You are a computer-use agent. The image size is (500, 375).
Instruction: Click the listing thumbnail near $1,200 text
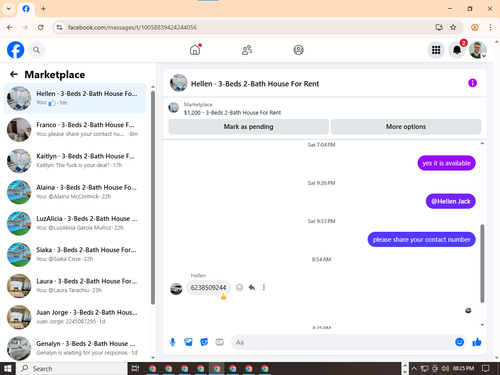tap(173, 108)
